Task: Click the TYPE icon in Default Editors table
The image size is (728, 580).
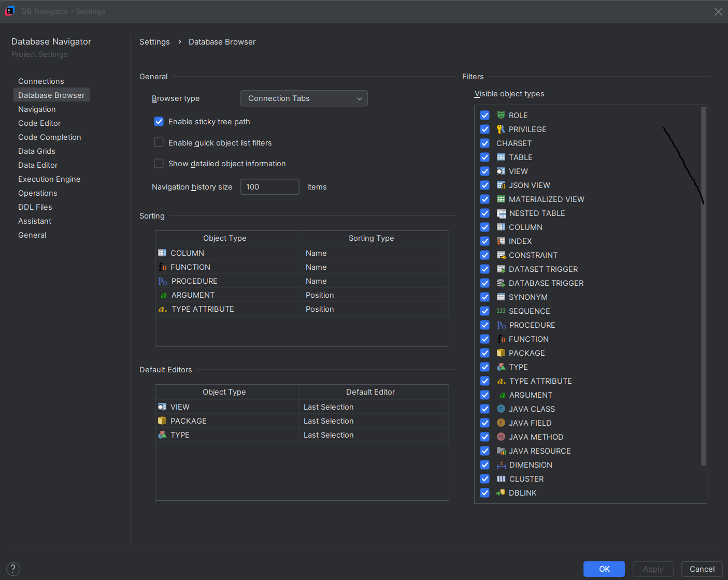Action: pos(162,434)
